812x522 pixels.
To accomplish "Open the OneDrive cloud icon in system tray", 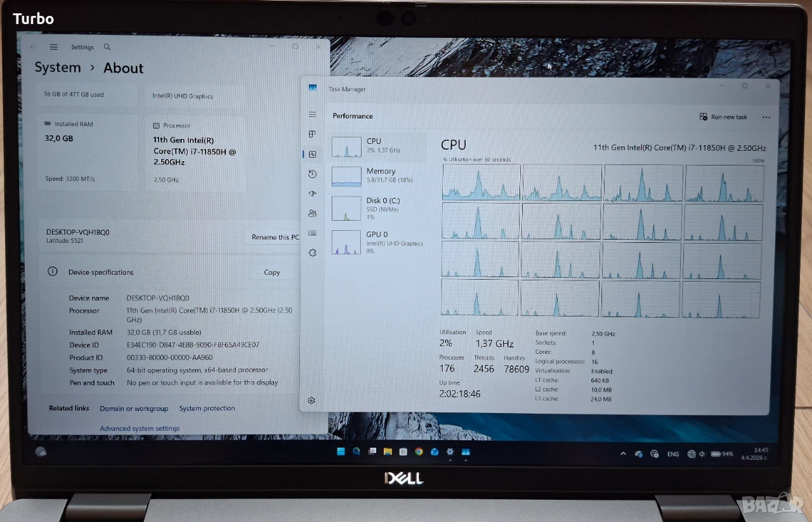I will point(639,454).
